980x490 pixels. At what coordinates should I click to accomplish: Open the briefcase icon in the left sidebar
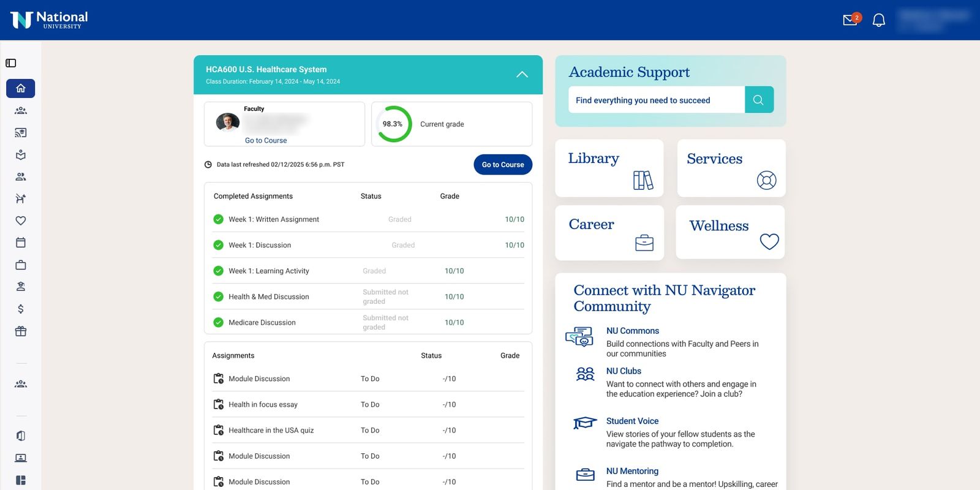tap(21, 265)
